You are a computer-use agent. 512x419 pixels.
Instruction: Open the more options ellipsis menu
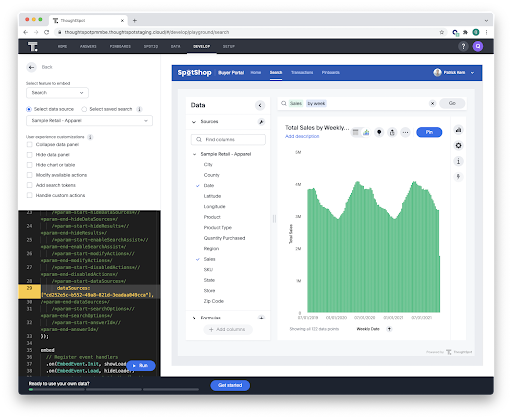pos(405,132)
